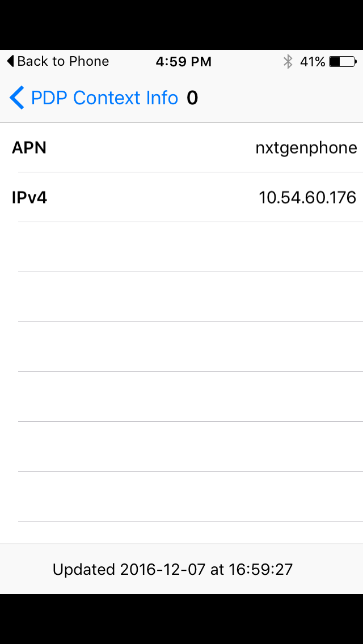The height and width of the screenshot is (644, 363).
Task: Click the '0' navigation title
Action: point(192,98)
